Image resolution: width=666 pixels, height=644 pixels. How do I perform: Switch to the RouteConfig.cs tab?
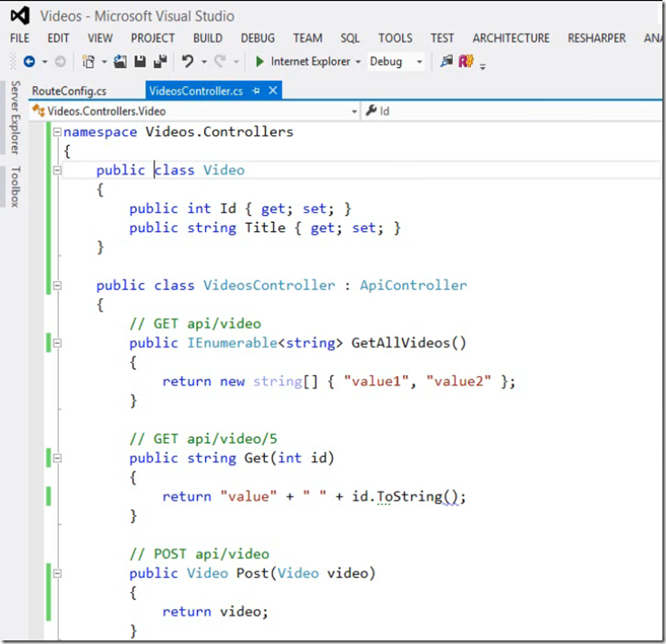coord(69,91)
